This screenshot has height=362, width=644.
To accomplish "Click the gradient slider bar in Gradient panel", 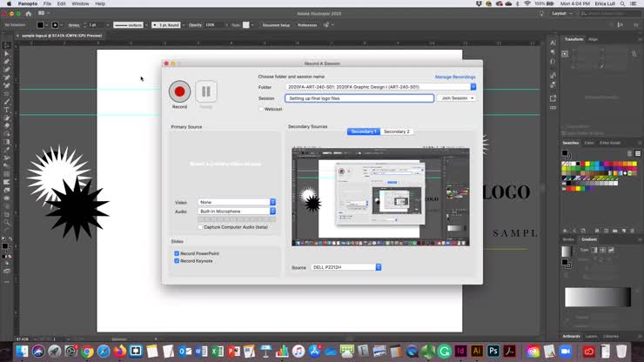I will (x=598, y=297).
